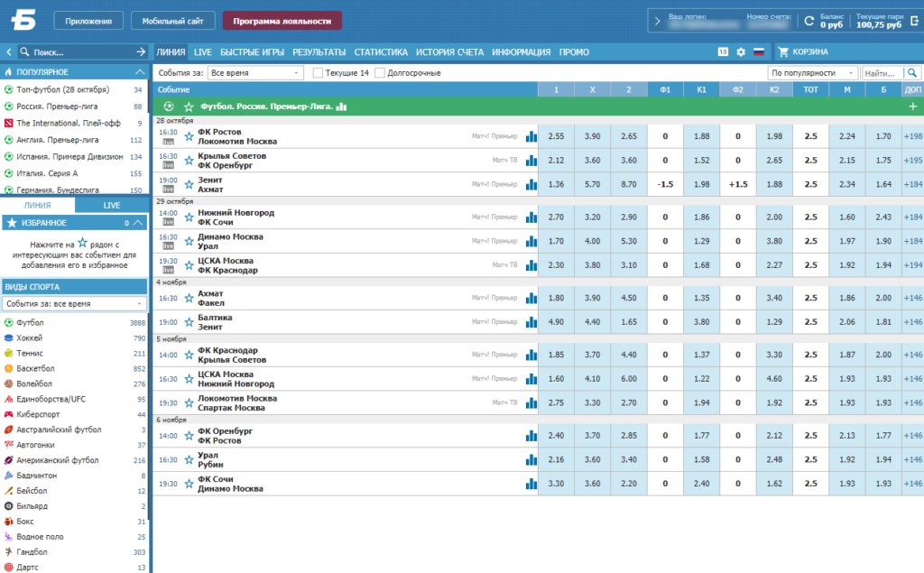Open the СТАТИСТИКА menu item
The width and height of the screenshot is (924, 573).
click(x=381, y=51)
